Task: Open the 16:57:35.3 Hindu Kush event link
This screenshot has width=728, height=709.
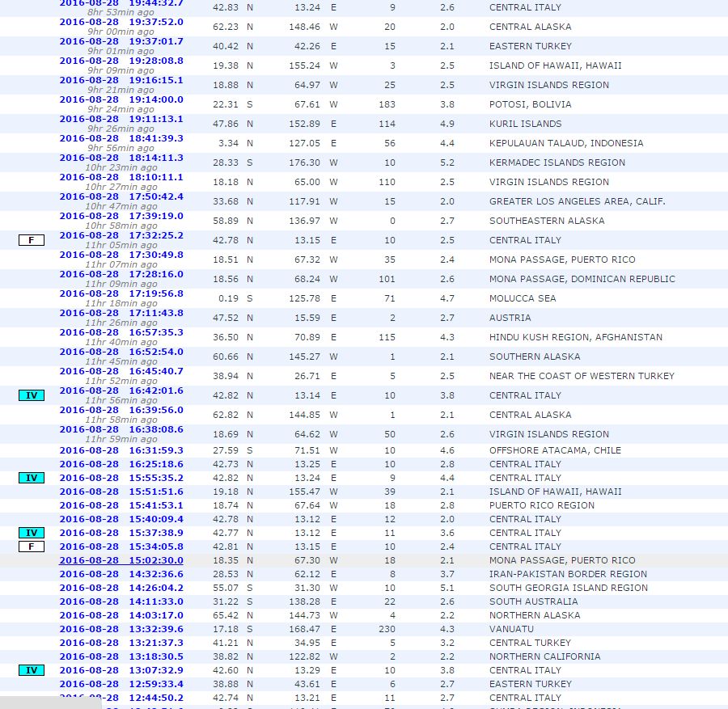Action: (x=121, y=332)
